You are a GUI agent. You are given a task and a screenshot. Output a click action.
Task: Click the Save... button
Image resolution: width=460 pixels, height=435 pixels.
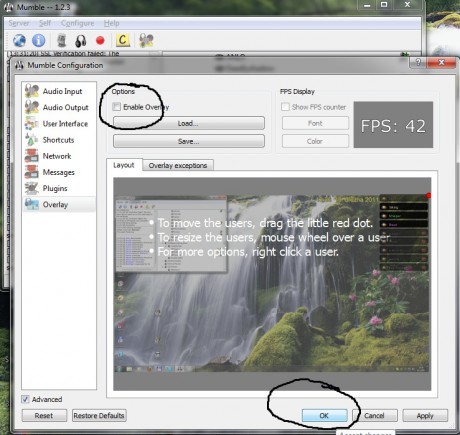point(189,141)
